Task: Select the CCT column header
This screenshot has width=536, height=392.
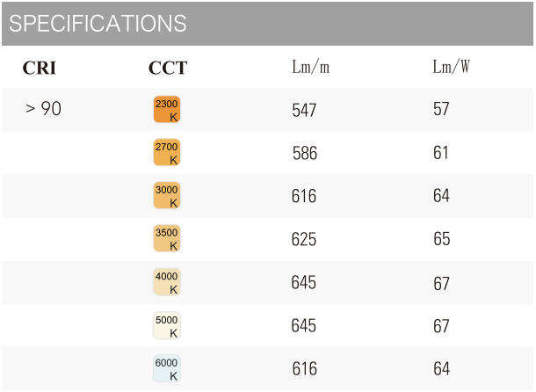Action: click(x=168, y=68)
